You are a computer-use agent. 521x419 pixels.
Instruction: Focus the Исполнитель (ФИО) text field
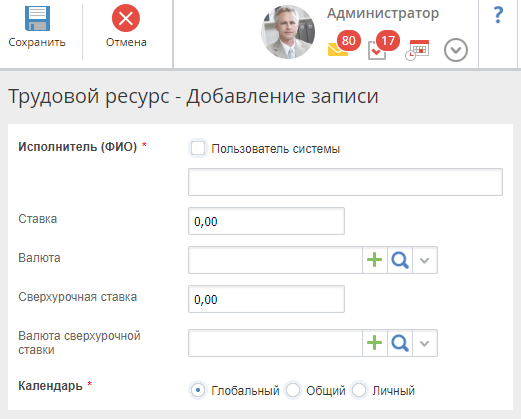(345, 182)
